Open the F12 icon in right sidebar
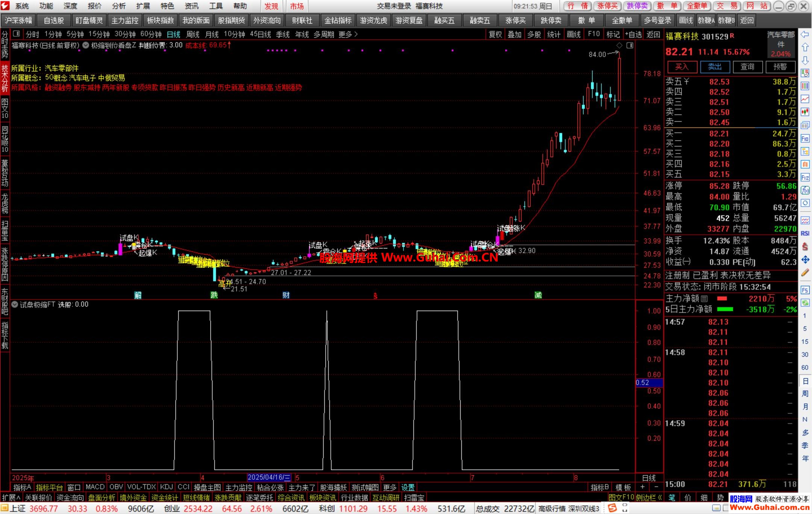 coord(805,177)
